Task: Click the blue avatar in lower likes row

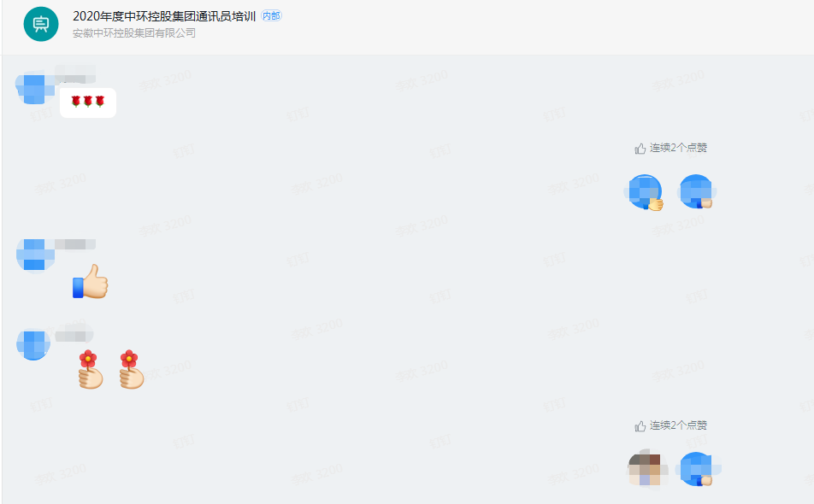Action: 697,469
